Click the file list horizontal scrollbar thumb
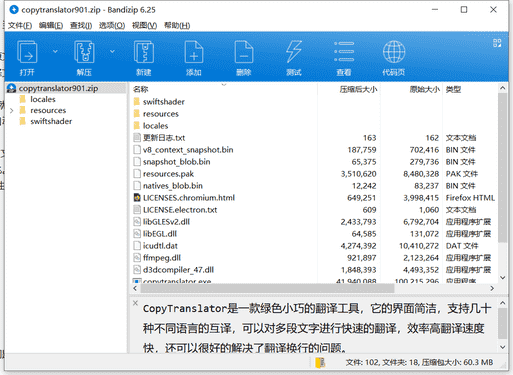 pyautogui.click(x=267, y=288)
